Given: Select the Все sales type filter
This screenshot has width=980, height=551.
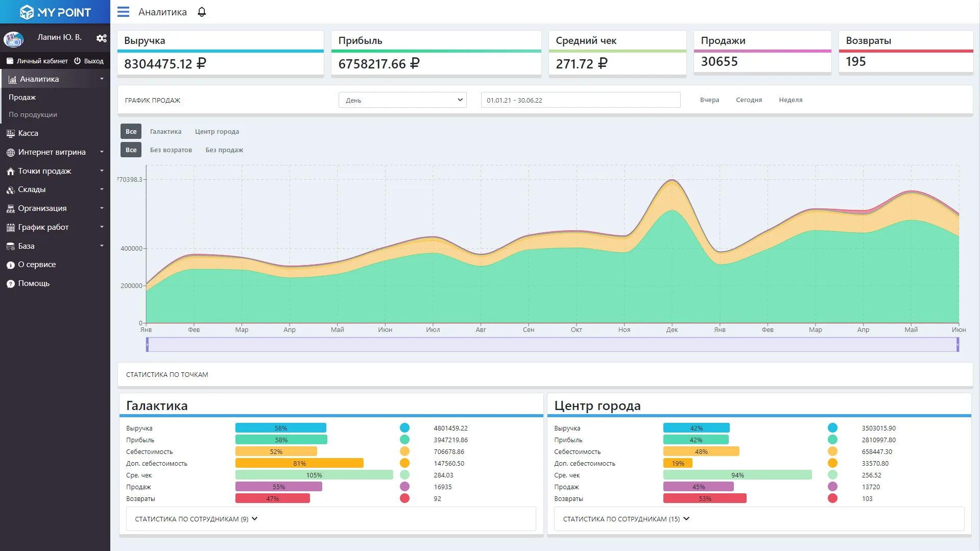Looking at the screenshot, I should [x=131, y=150].
